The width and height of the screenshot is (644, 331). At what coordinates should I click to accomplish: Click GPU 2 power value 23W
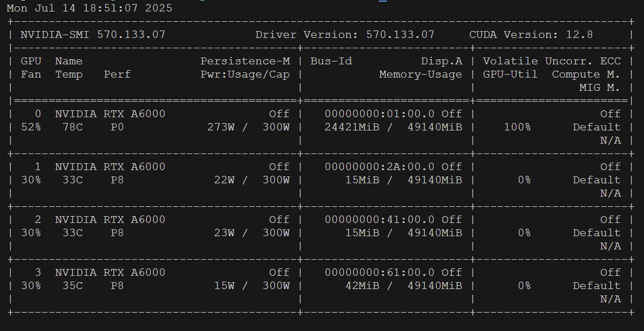(x=224, y=233)
